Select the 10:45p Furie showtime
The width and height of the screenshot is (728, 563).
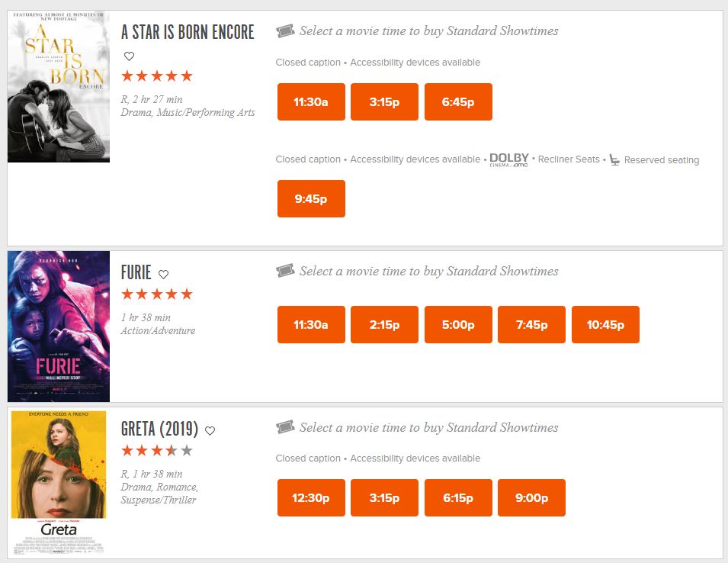coord(605,325)
